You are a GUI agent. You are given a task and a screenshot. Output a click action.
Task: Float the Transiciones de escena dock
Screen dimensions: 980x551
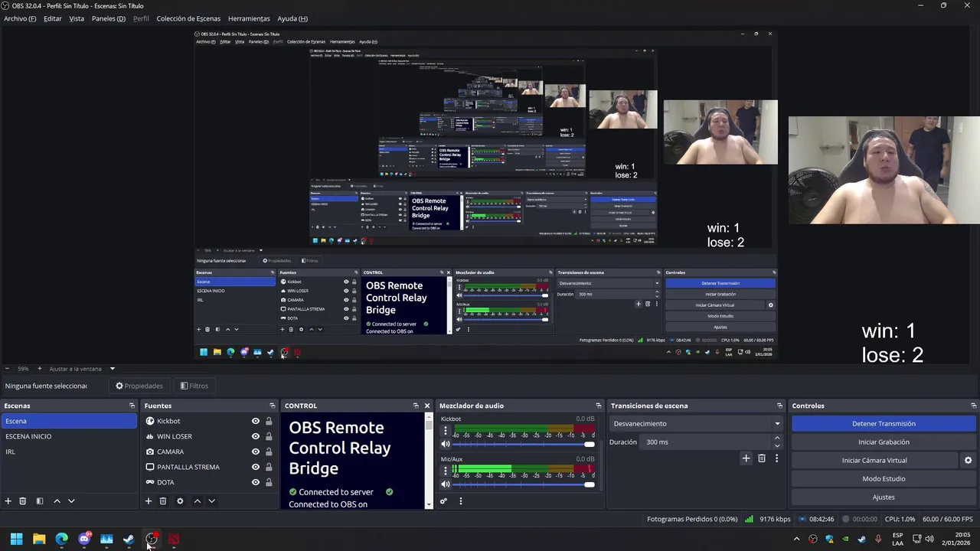click(x=779, y=406)
